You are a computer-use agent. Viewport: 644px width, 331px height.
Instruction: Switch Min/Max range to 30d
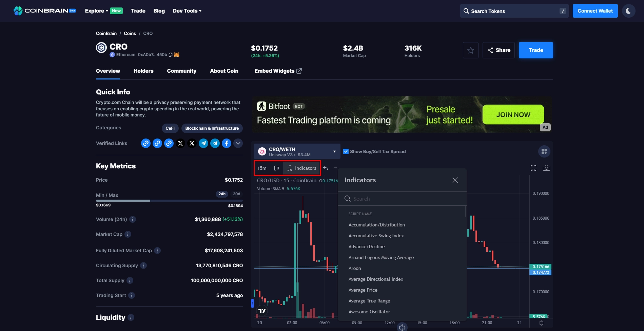pos(237,194)
